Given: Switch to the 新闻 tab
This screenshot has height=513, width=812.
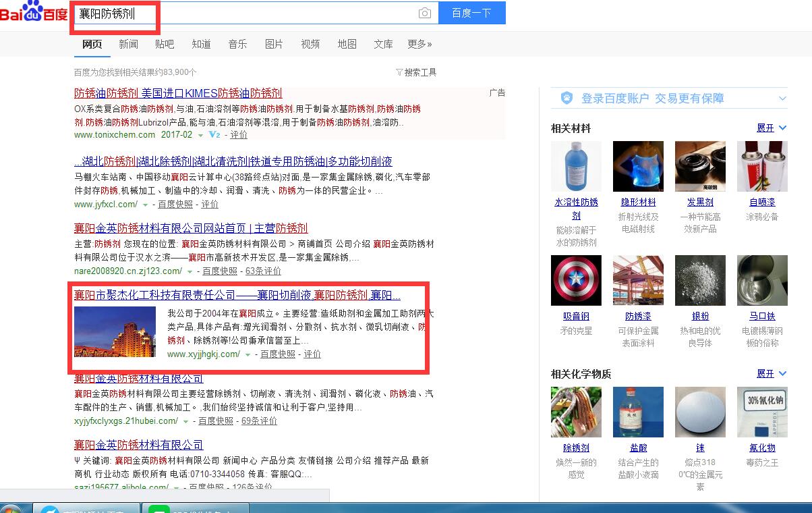Looking at the screenshot, I should [128, 44].
